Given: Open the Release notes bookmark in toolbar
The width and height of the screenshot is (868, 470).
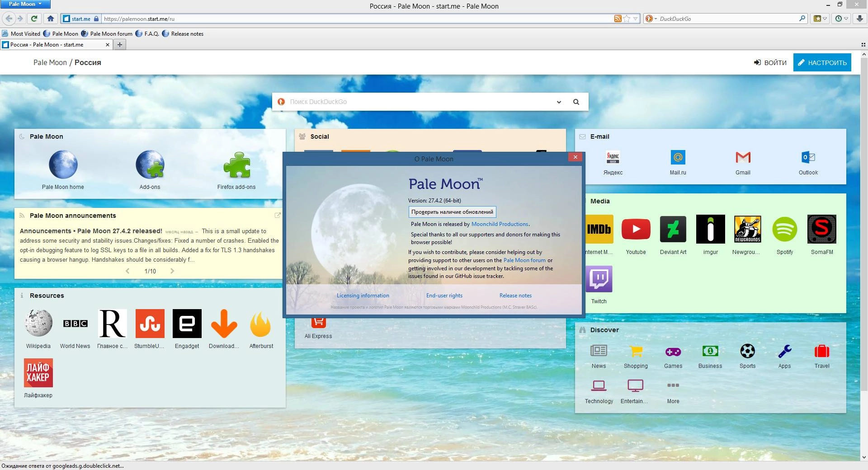Looking at the screenshot, I should point(183,34).
